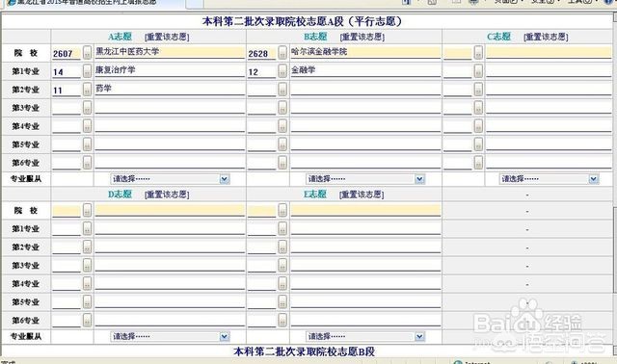Viewport: 617px width, 364px height.
Task: Expand B志愿 专业服从 请选择 dropdown
Action: (420, 179)
